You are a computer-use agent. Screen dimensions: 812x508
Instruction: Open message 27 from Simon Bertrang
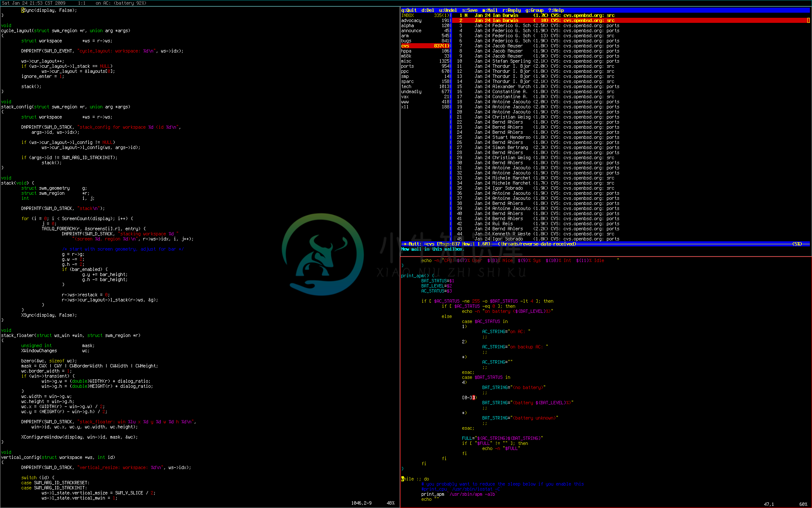(x=538, y=147)
